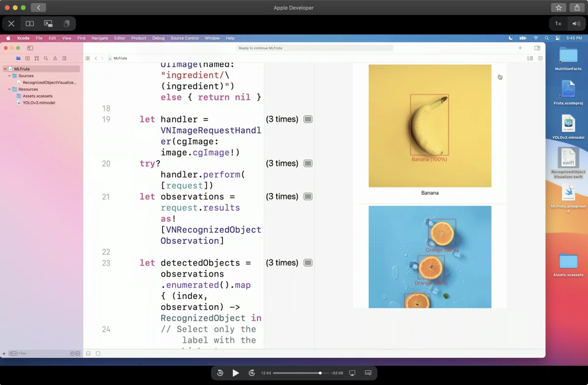The width and height of the screenshot is (588, 385).
Task: Skip back 15 seconds in video
Action: pyautogui.click(x=220, y=373)
